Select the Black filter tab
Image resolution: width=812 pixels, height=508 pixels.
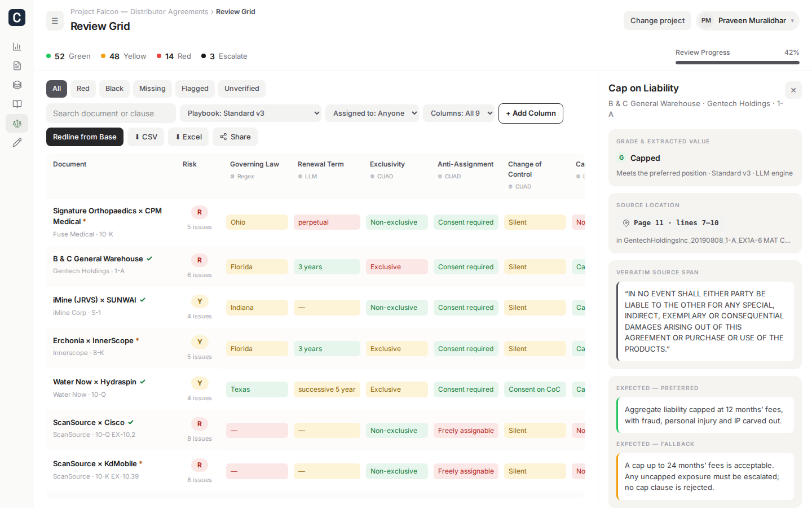[114, 89]
